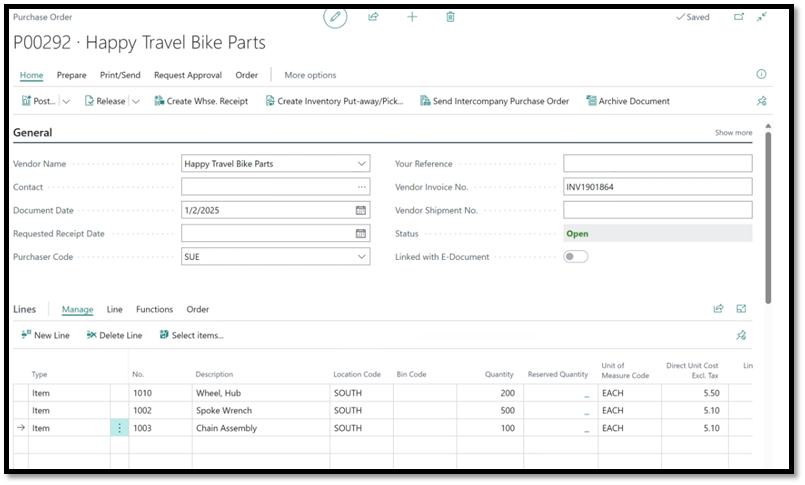Screen dimensions: 805x485
Task: Expand the Release dropdown arrow
Action: pos(136,101)
